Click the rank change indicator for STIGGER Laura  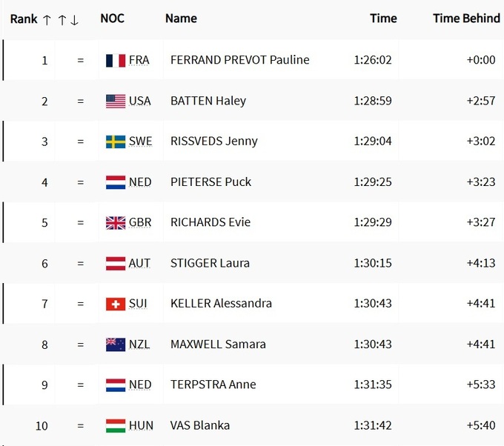80,263
